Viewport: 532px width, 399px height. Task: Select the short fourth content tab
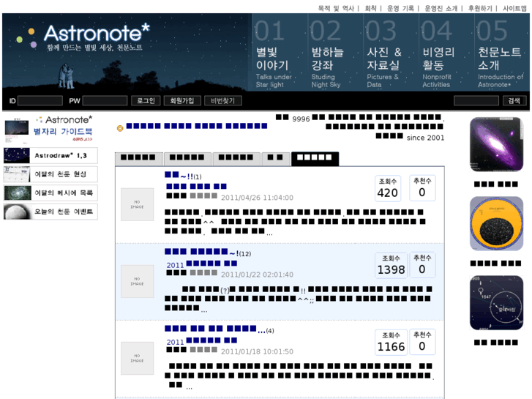point(275,159)
